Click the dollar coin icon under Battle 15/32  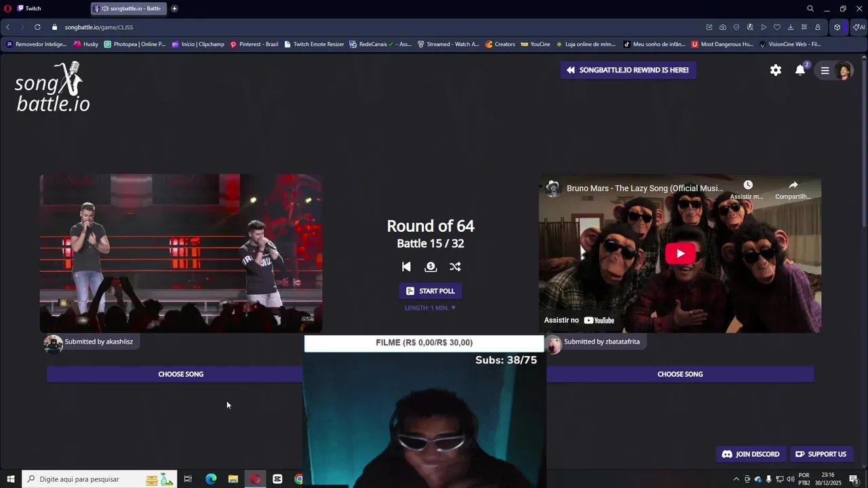pyautogui.click(x=431, y=267)
